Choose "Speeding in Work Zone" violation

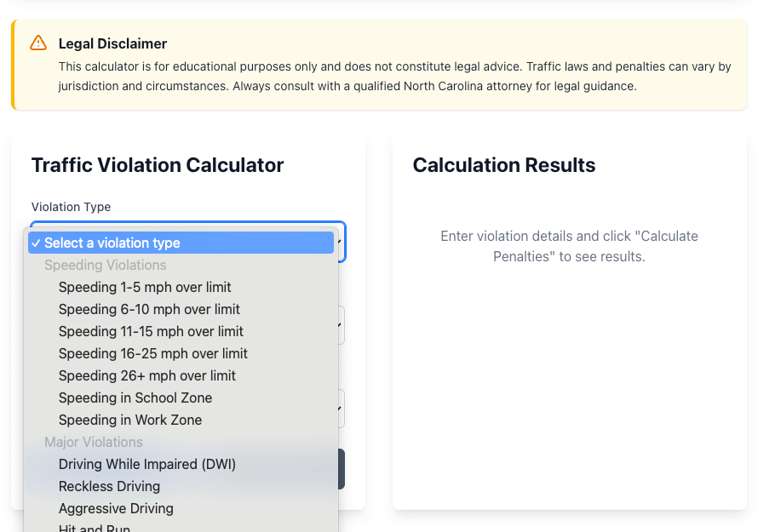130,420
